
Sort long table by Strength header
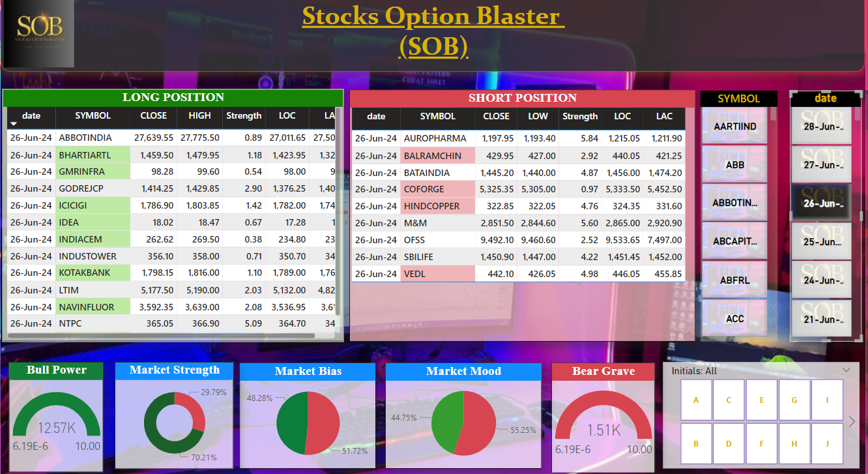pos(244,116)
